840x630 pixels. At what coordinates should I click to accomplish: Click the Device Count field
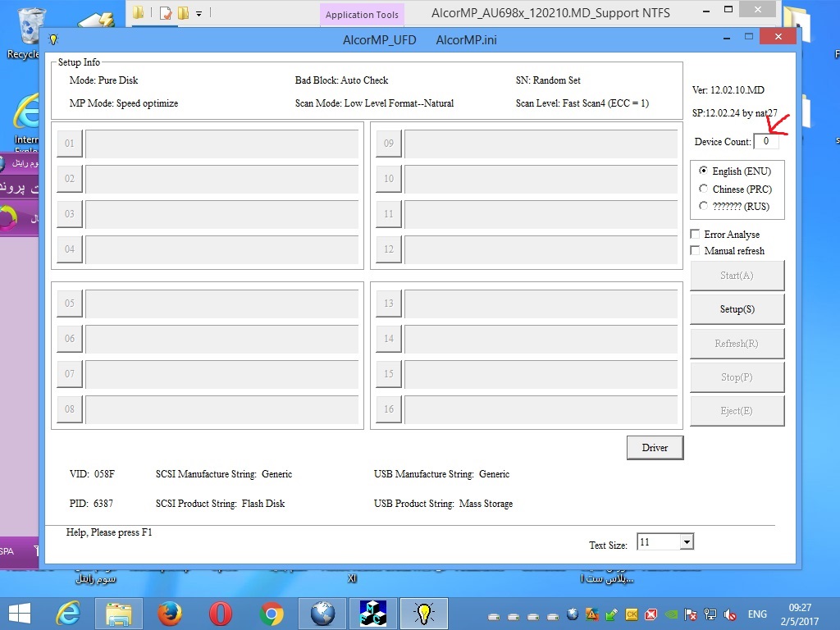766,141
